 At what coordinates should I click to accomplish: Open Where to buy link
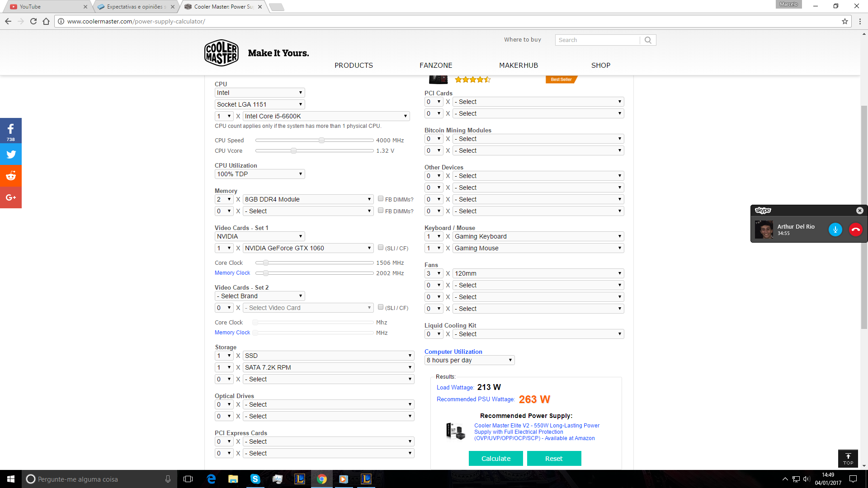[x=523, y=40]
